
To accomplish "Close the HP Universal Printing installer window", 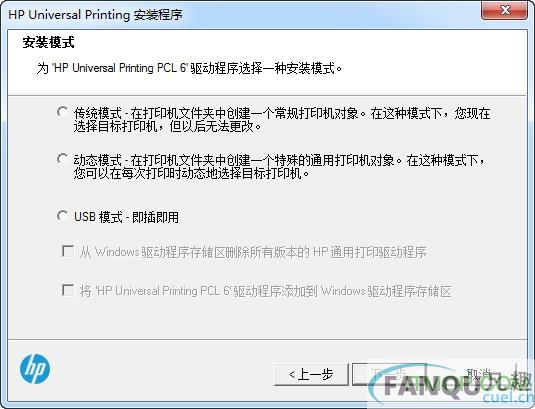I will point(504,10).
